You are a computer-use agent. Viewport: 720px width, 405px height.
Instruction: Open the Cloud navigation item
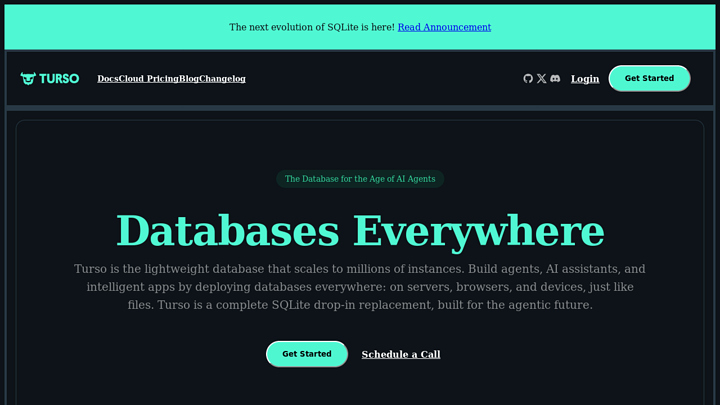tap(130, 79)
